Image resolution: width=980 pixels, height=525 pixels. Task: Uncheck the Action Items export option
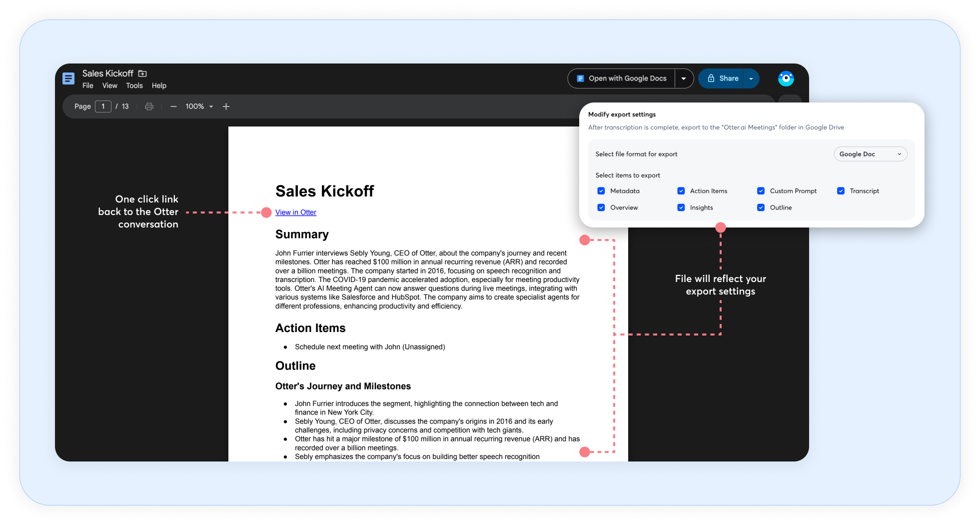pos(681,191)
